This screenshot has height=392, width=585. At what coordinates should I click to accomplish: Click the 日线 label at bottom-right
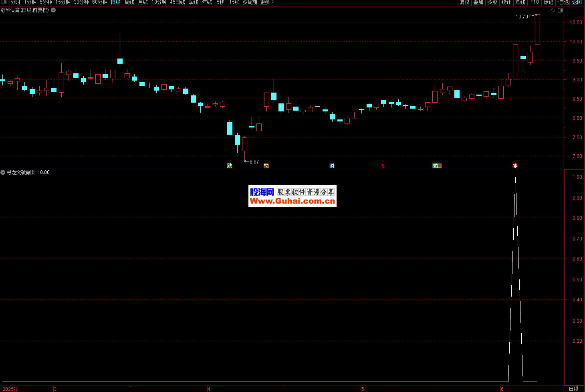click(574, 389)
